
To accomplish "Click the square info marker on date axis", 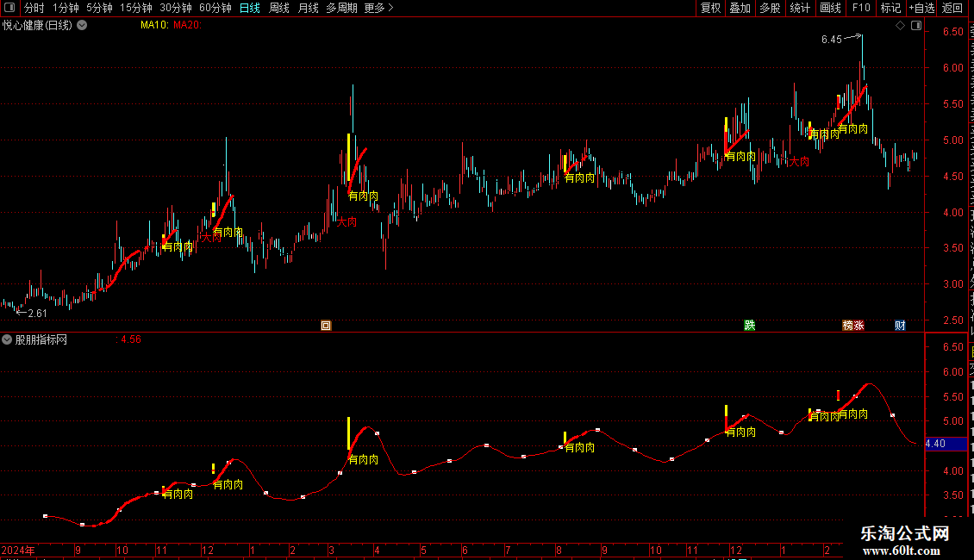I will (326, 326).
